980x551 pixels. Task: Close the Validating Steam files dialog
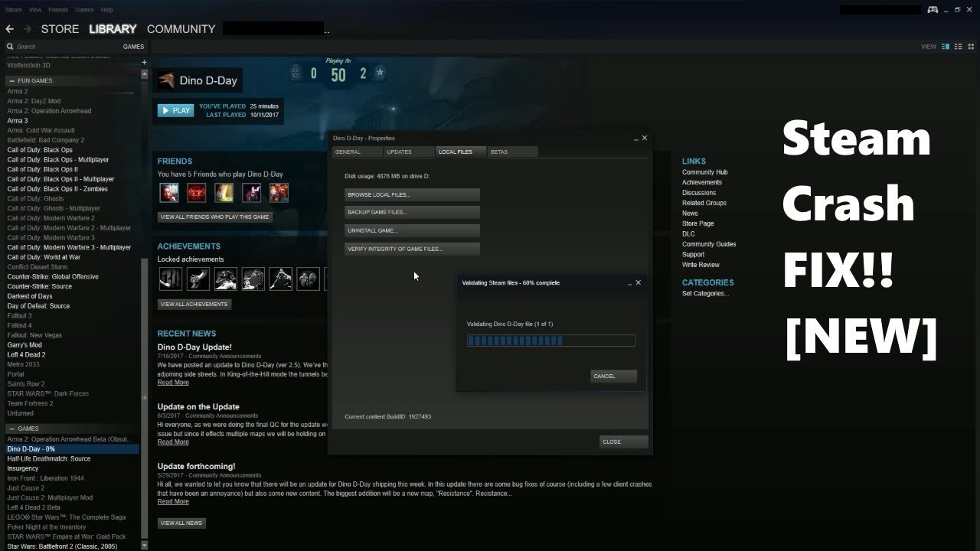coord(639,282)
